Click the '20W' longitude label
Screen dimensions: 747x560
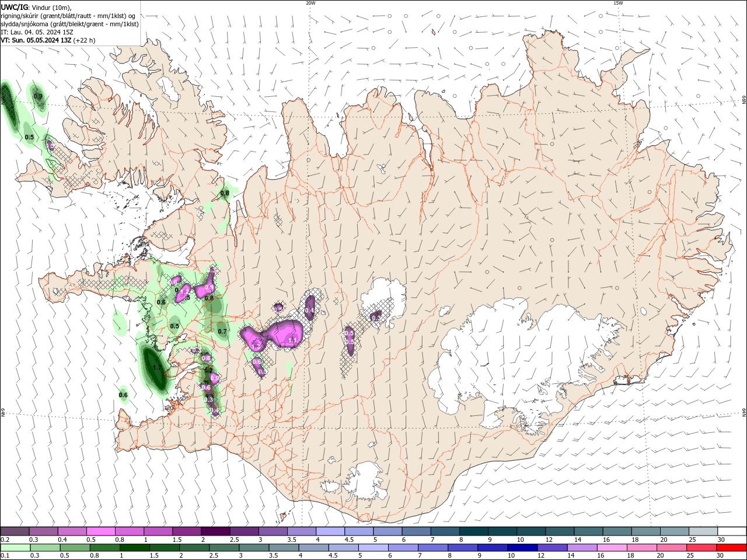coord(310,3)
